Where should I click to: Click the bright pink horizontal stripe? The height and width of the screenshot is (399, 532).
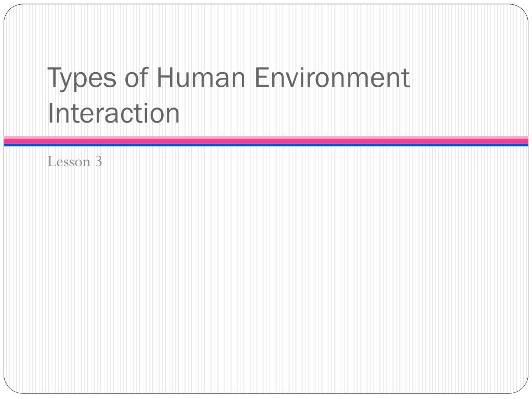coord(266,141)
